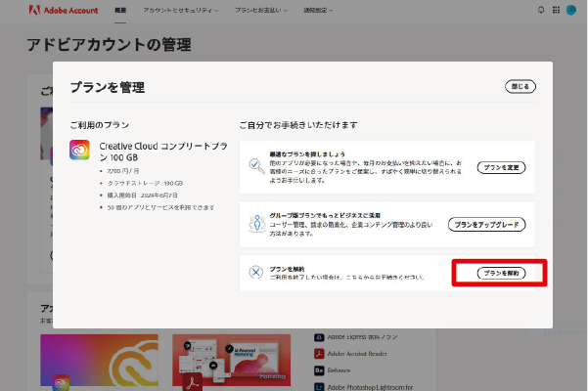Click the Adobe Account logo

click(x=64, y=10)
